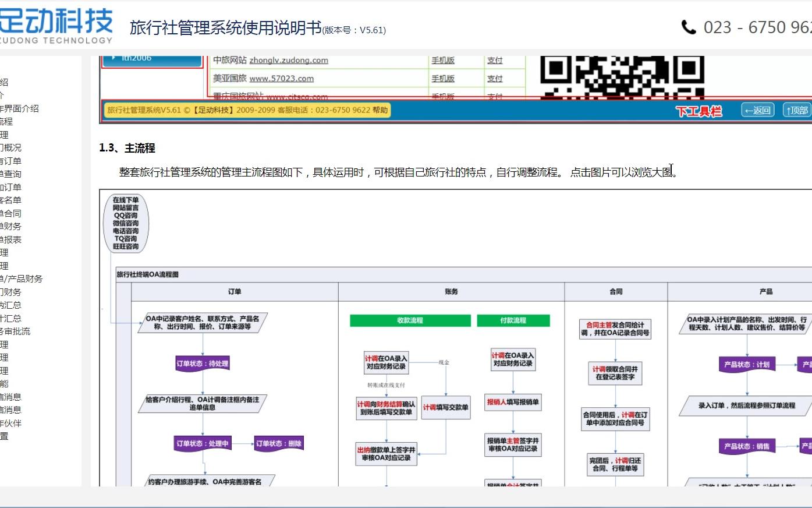The width and height of the screenshot is (812, 508).
Task: Click the purple 订单状态：待处理 status box
Action: [x=204, y=363]
